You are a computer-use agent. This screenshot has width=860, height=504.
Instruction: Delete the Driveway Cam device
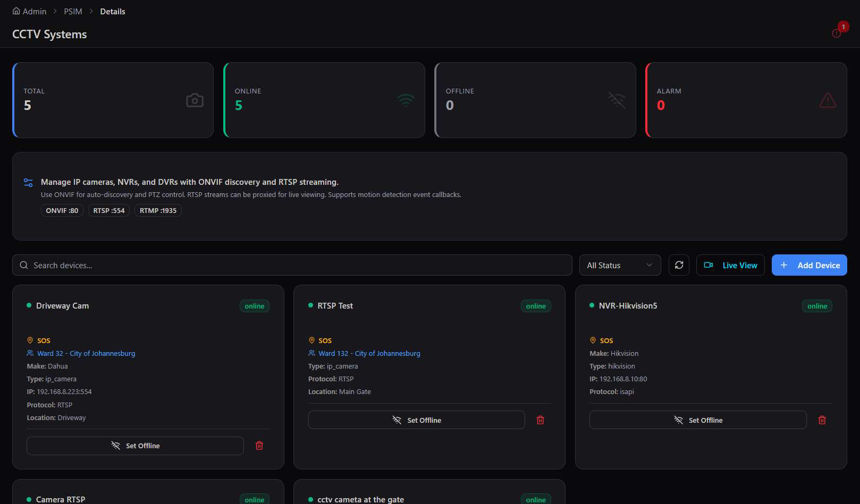[259, 446]
